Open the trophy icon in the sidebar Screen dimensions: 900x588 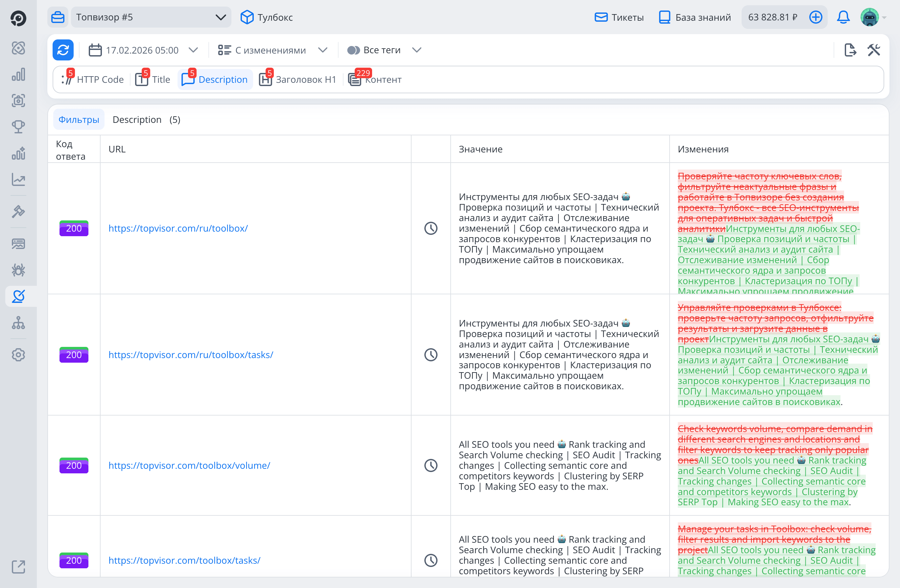(18, 126)
